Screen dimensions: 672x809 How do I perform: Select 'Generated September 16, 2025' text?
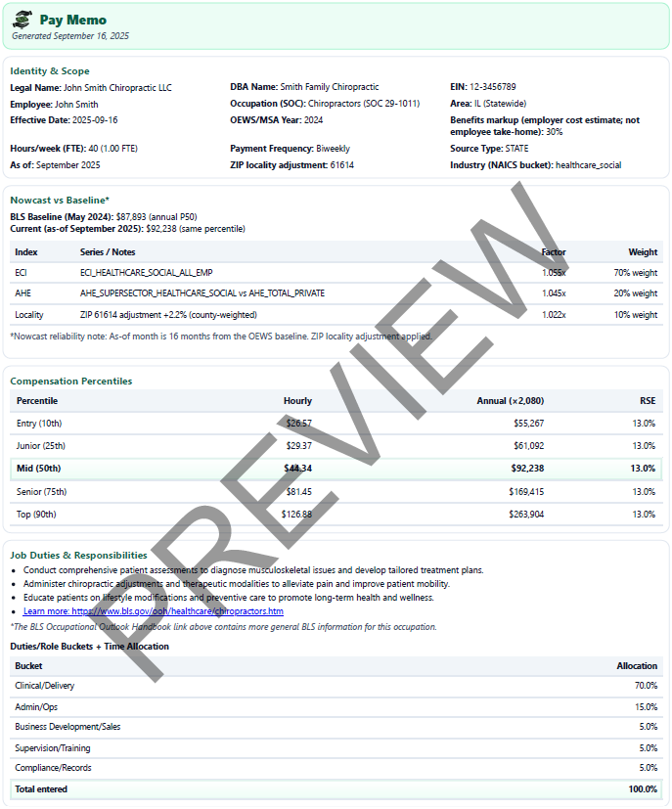pos(70,36)
